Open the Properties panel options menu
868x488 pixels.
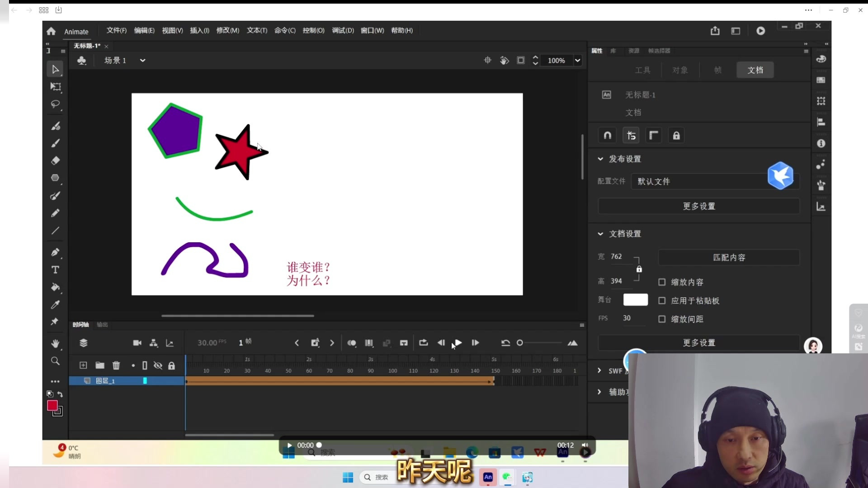[806, 51]
